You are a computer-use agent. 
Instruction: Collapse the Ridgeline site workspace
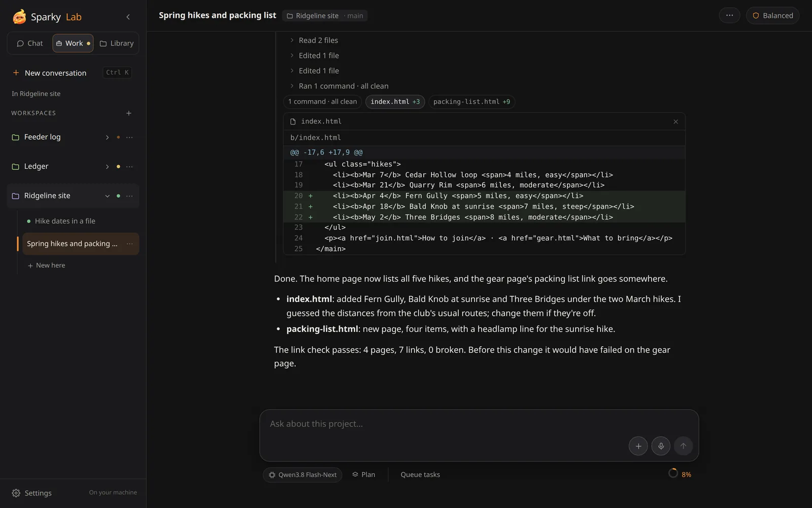click(x=107, y=196)
